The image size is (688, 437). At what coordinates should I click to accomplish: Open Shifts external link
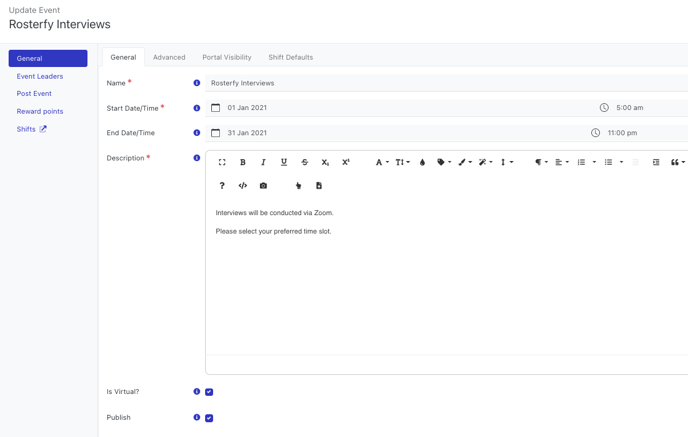(x=32, y=129)
